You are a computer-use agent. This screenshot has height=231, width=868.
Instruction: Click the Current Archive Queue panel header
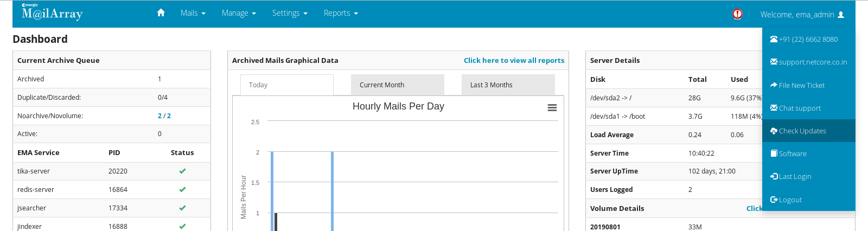[x=112, y=60]
